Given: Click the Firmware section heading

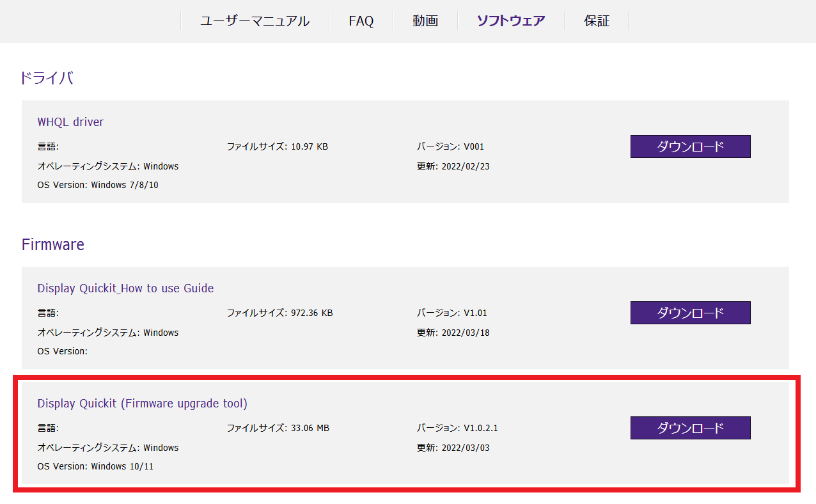Looking at the screenshot, I should [x=53, y=244].
